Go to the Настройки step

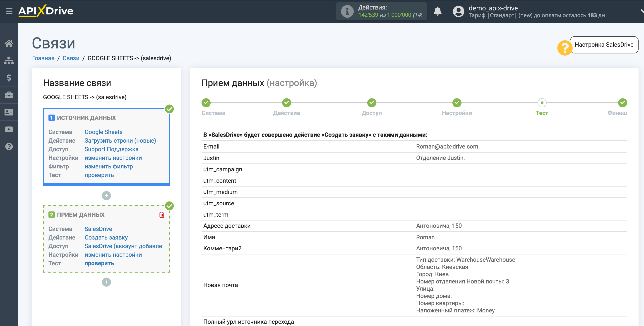(x=457, y=103)
